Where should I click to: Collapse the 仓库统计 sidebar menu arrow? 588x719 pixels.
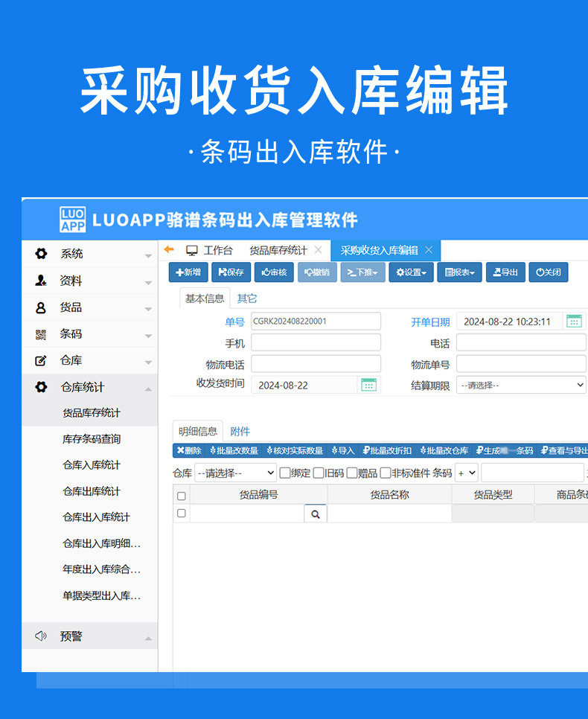click(x=148, y=389)
